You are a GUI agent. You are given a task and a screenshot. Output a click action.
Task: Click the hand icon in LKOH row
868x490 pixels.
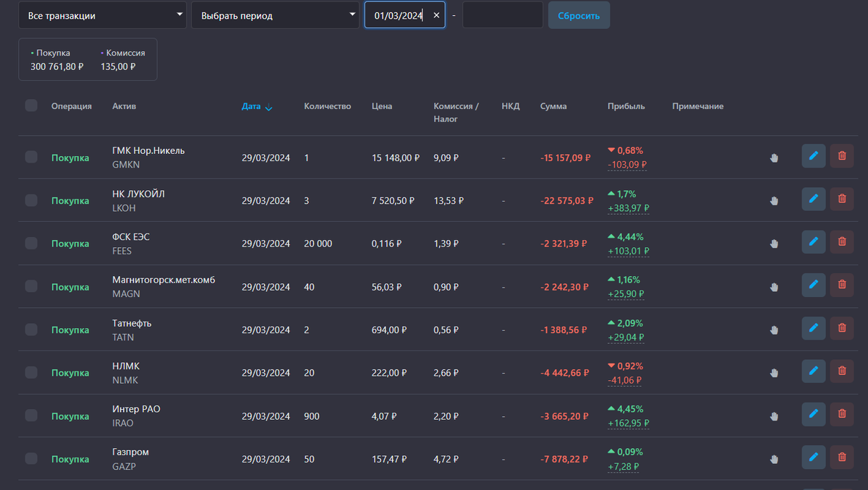click(x=774, y=201)
